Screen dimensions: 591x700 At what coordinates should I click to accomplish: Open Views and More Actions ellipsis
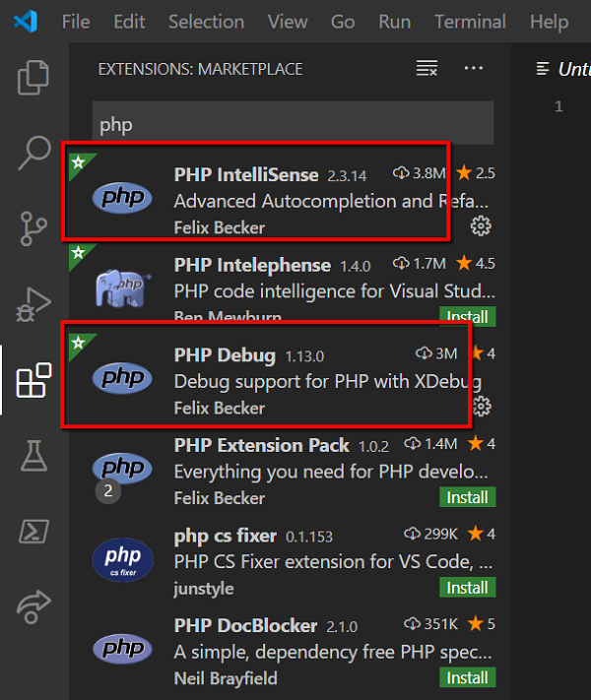(x=474, y=68)
